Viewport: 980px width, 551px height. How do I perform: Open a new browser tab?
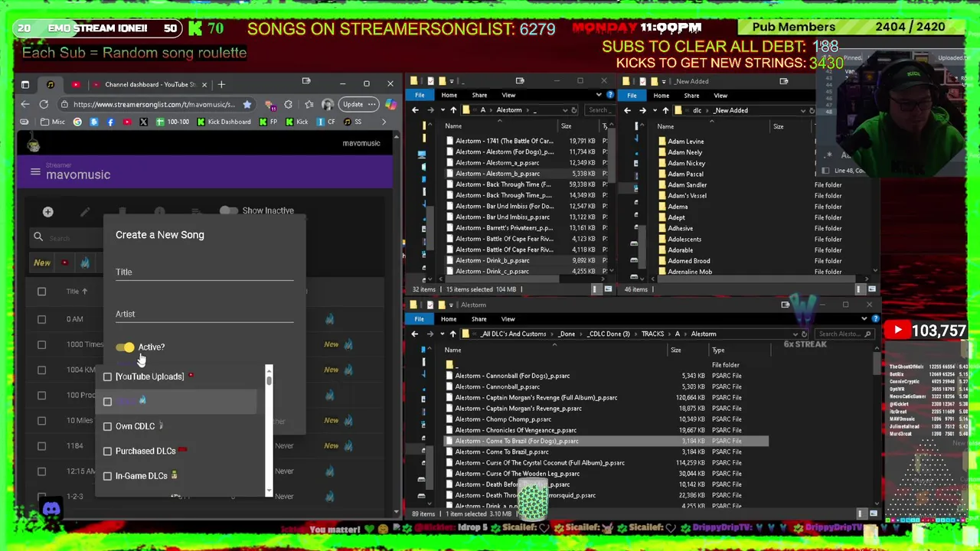tap(221, 84)
